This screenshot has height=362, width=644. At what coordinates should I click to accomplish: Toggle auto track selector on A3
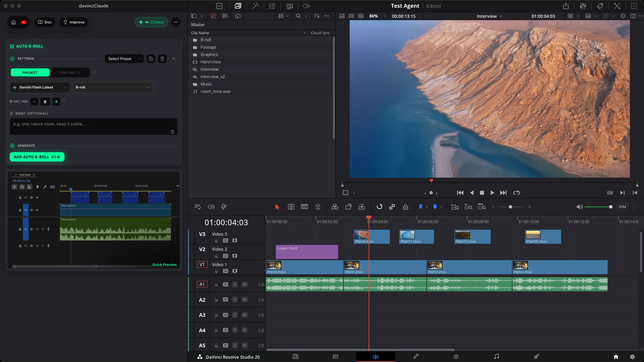pyautogui.click(x=225, y=315)
